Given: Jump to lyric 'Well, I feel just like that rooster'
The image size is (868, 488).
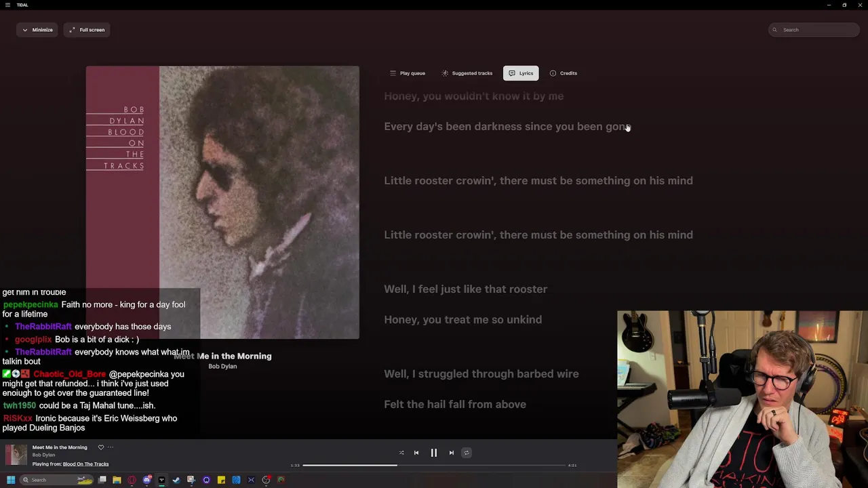Looking at the screenshot, I should point(466,289).
